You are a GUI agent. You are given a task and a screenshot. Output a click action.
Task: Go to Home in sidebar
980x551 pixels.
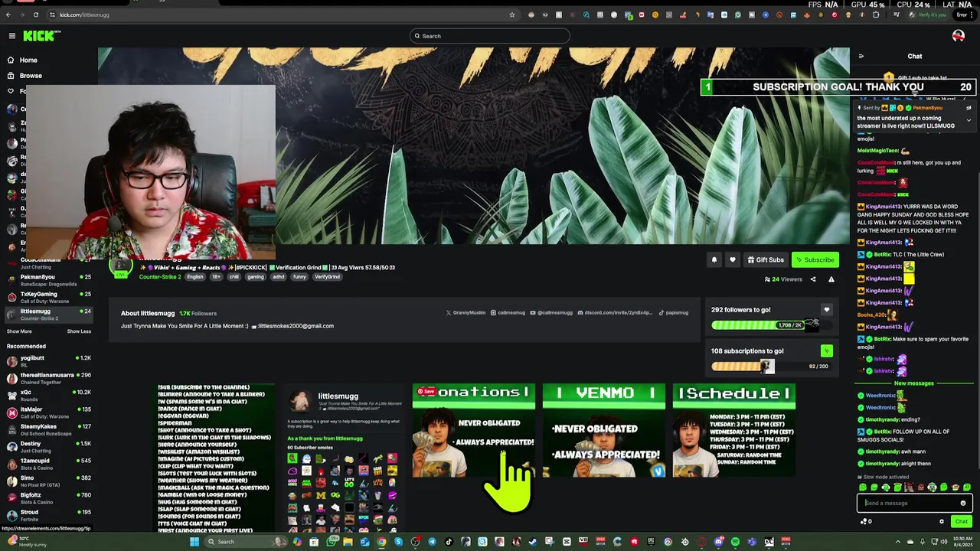pyautogui.click(x=28, y=60)
